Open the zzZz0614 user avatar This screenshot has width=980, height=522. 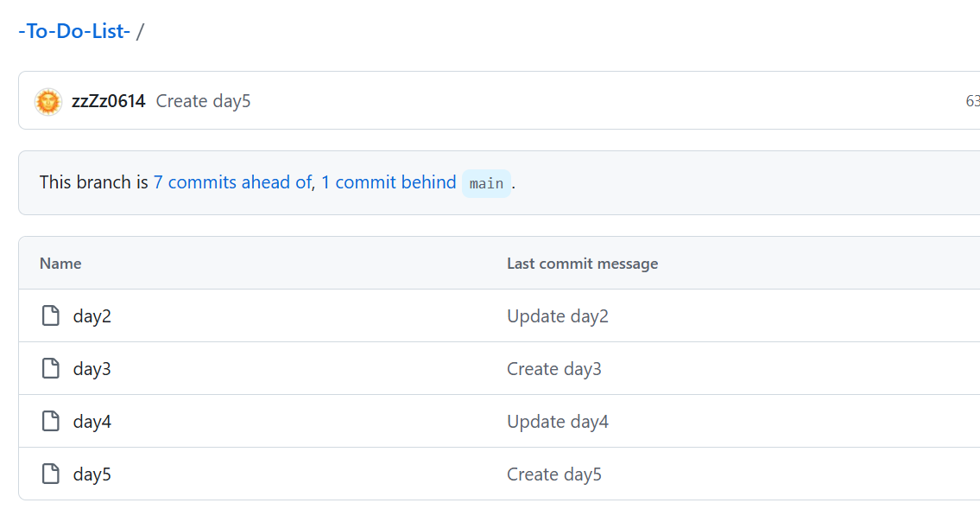[x=48, y=101]
